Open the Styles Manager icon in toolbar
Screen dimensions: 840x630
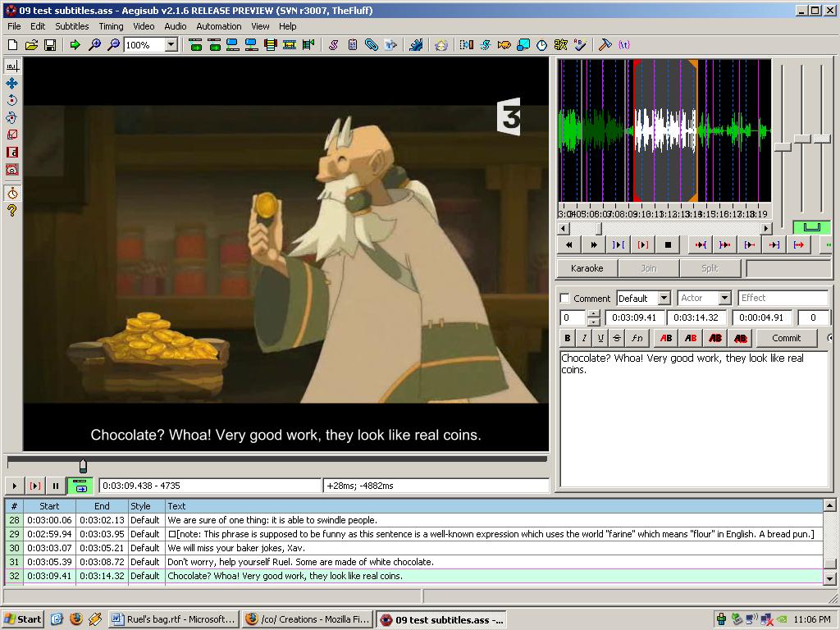(x=333, y=45)
